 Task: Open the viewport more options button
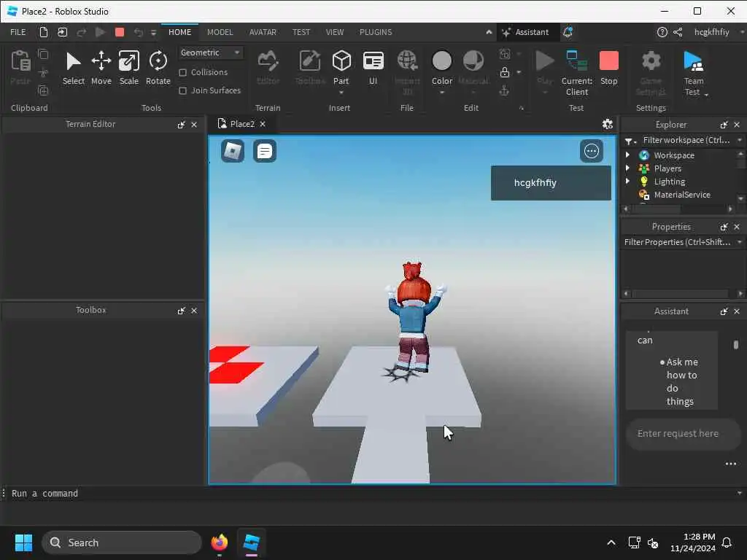point(591,151)
